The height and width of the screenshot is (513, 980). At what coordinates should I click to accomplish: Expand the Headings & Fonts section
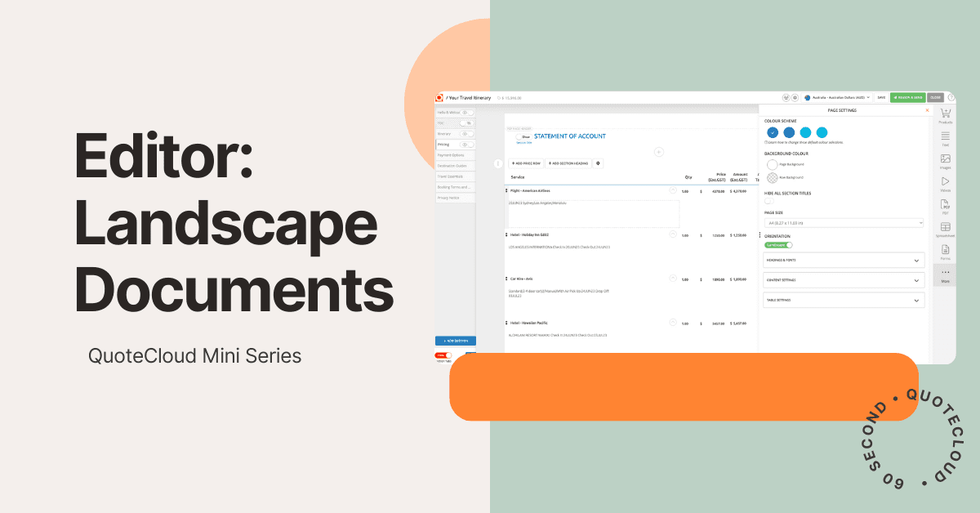pos(844,260)
